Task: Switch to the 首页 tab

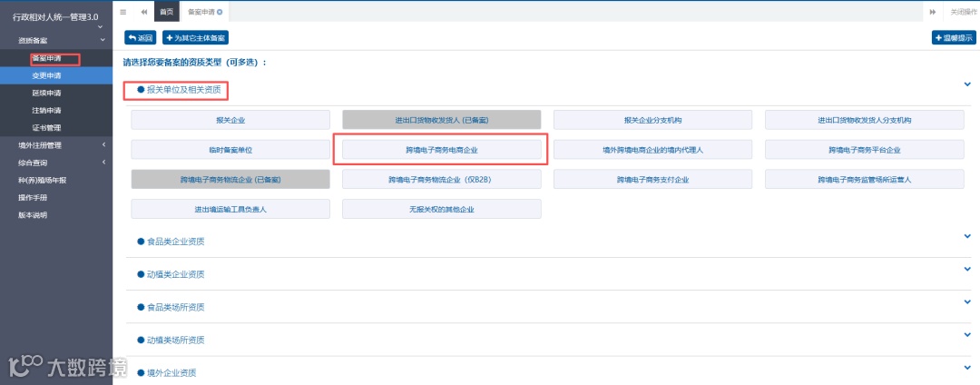Action: [x=166, y=12]
